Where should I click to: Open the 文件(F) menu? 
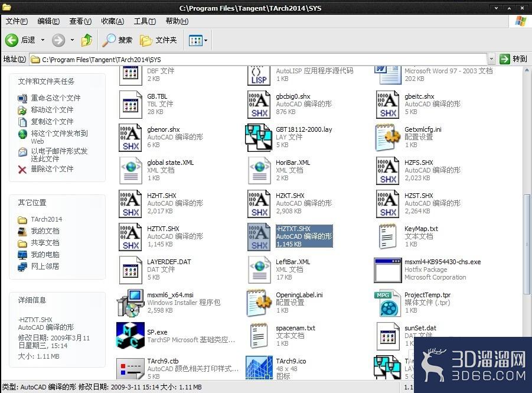(17, 21)
